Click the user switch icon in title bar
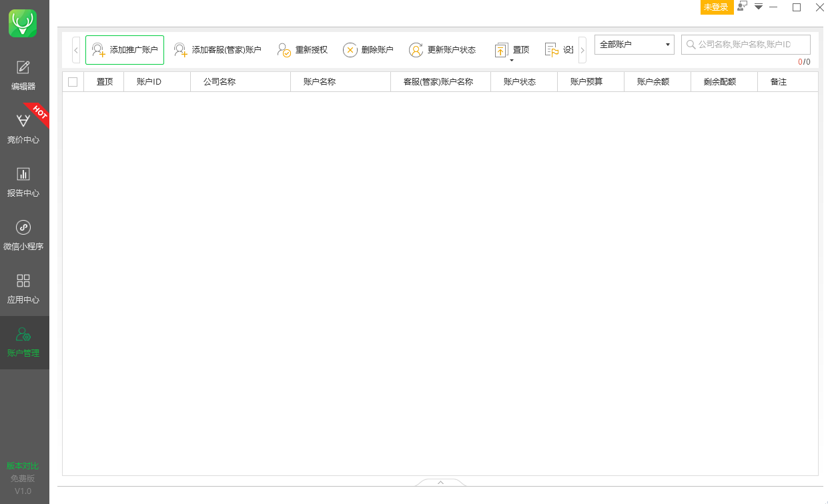The height and width of the screenshot is (504, 828). (x=742, y=7)
